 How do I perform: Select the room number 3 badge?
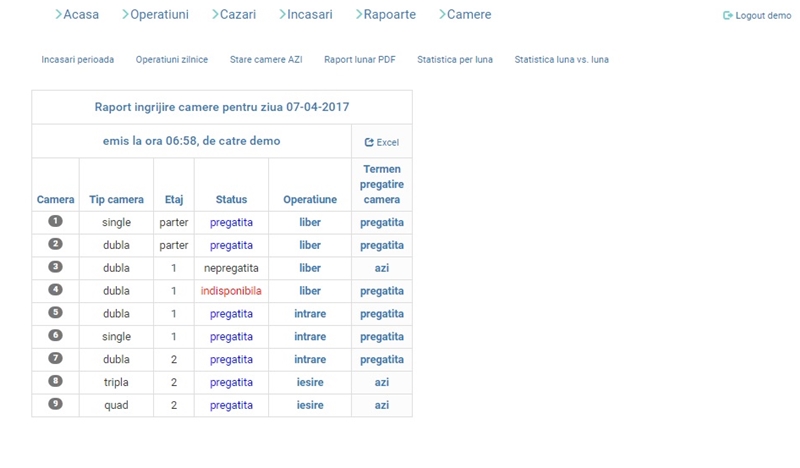[x=55, y=267]
